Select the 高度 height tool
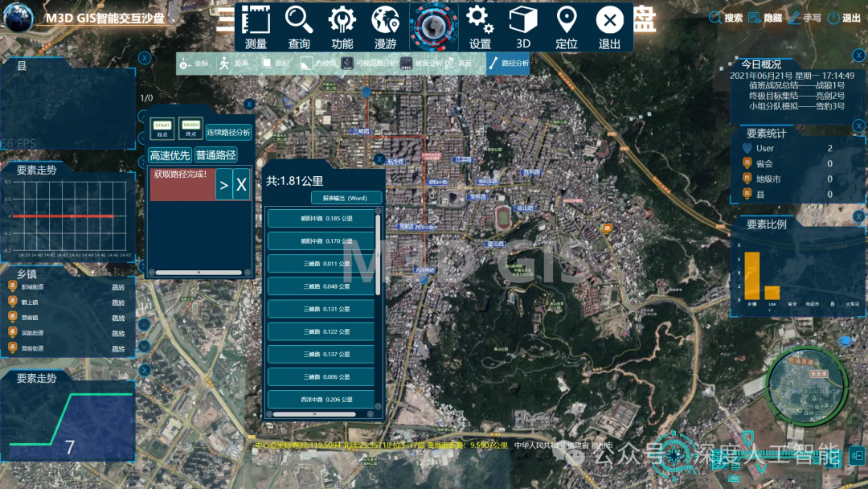Image resolution: width=868 pixels, height=489 pixels. [459, 64]
